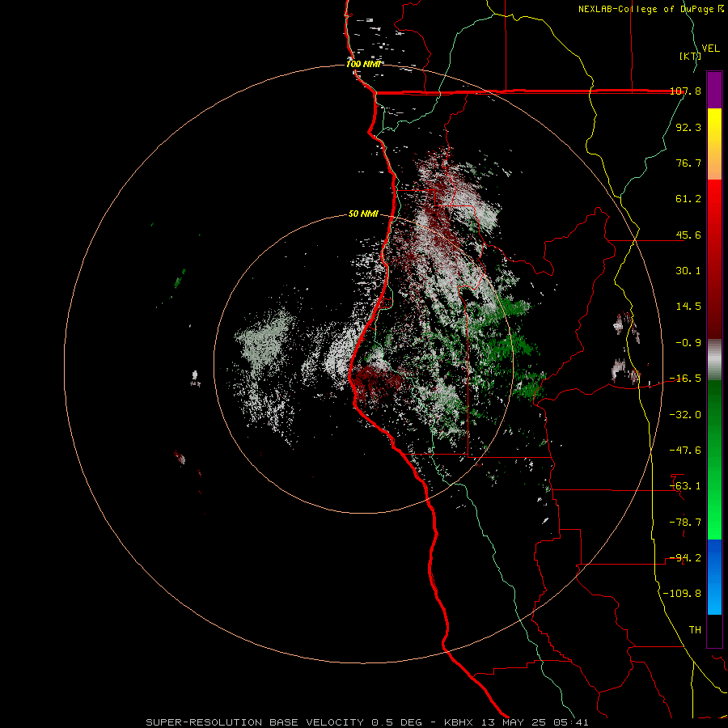Select the -16.5 legend value
Viewport: 728px width, 728px height.
tap(685, 379)
